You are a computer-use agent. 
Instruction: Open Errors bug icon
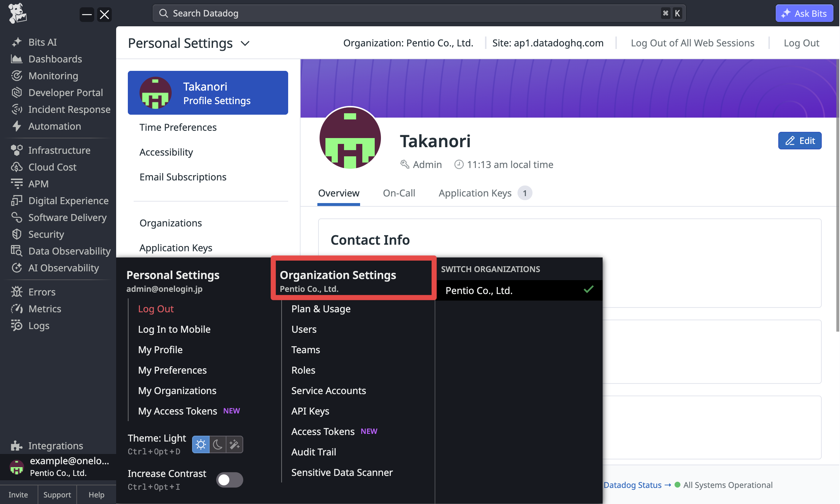[x=16, y=292]
